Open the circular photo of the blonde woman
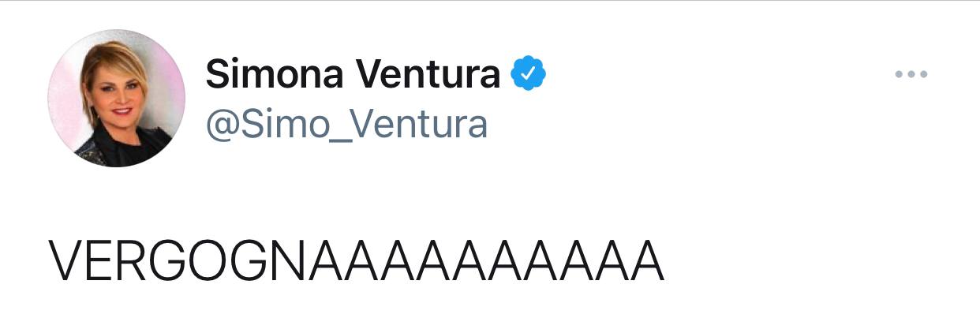Image resolution: width=980 pixels, height=333 pixels. [x=117, y=99]
